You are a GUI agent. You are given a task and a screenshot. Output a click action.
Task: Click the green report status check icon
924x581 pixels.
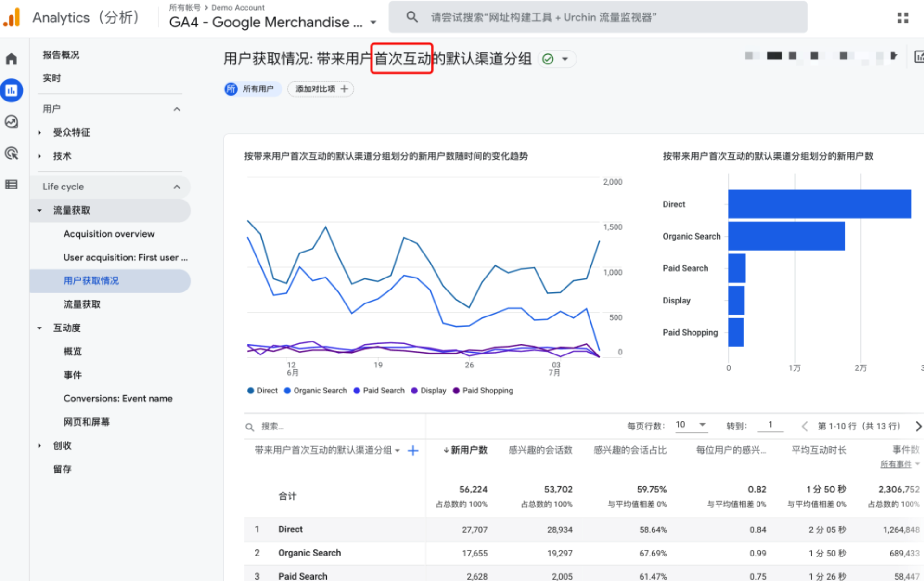(x=548, y=59)
